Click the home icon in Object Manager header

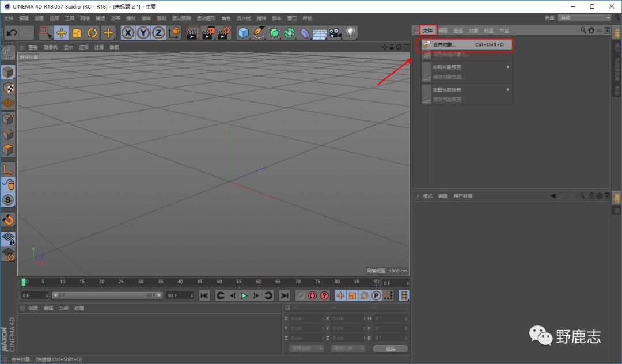[x=591, y=30]
